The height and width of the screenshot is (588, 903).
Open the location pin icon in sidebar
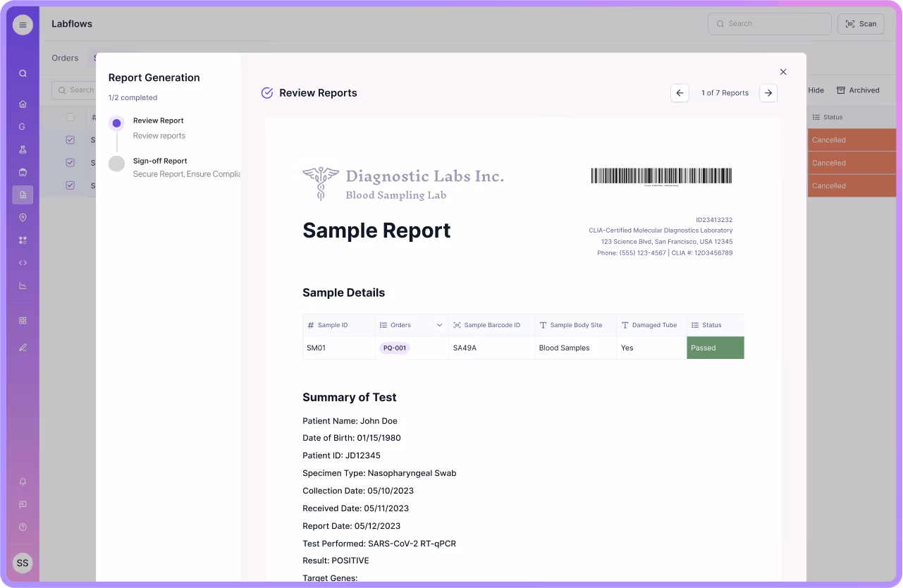[23, 217]
